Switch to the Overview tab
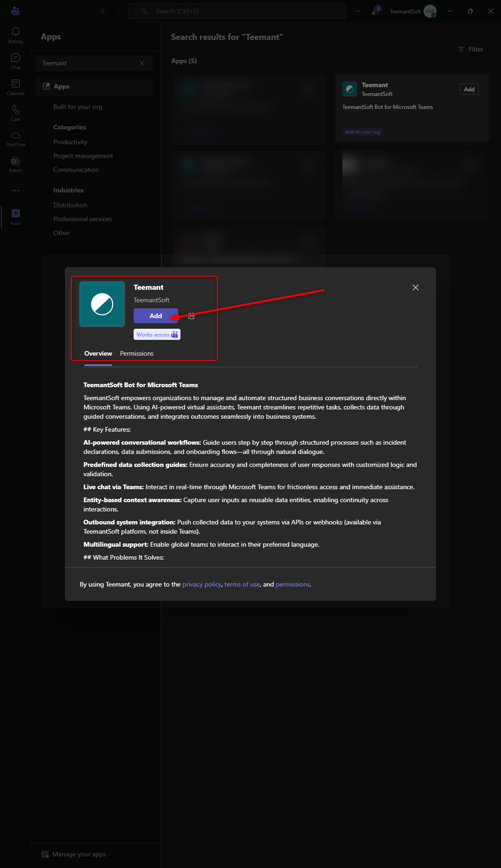 click(x=98, y=353)
